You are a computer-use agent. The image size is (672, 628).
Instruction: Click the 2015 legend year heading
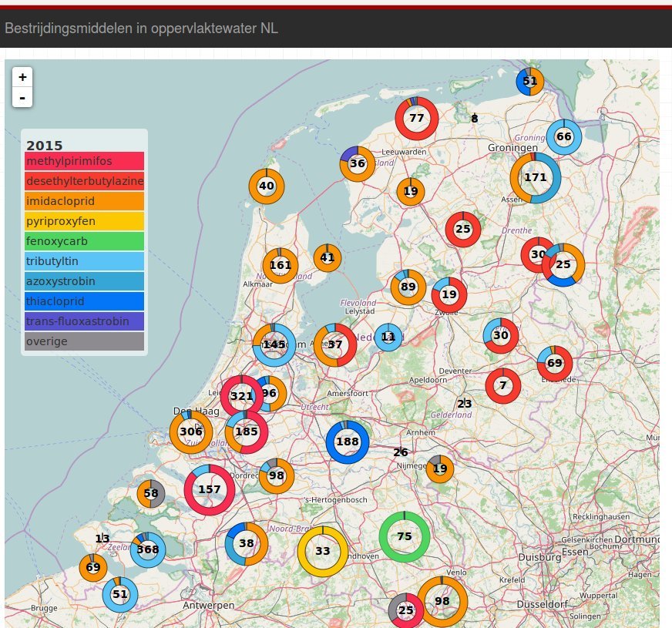click(45, 145)
